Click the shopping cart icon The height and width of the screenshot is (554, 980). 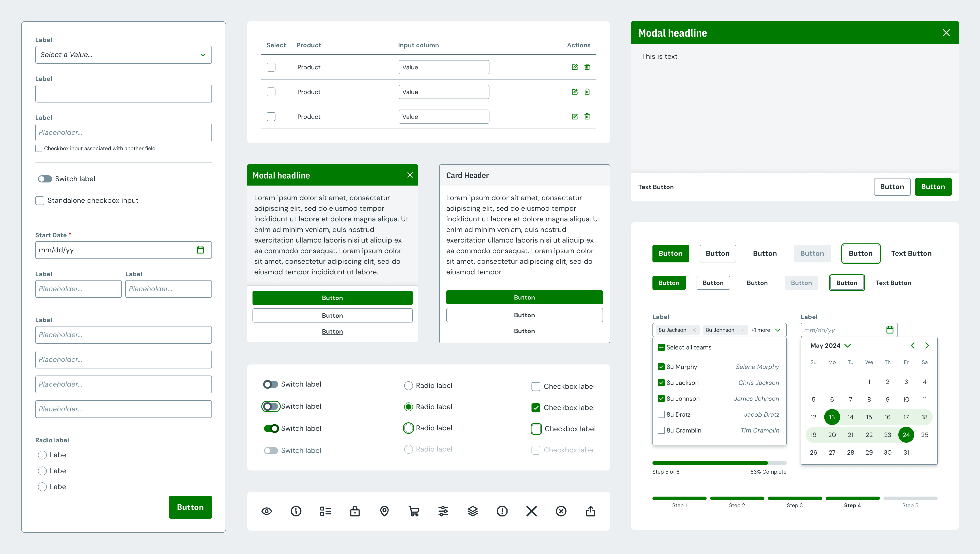click(414, 511)
